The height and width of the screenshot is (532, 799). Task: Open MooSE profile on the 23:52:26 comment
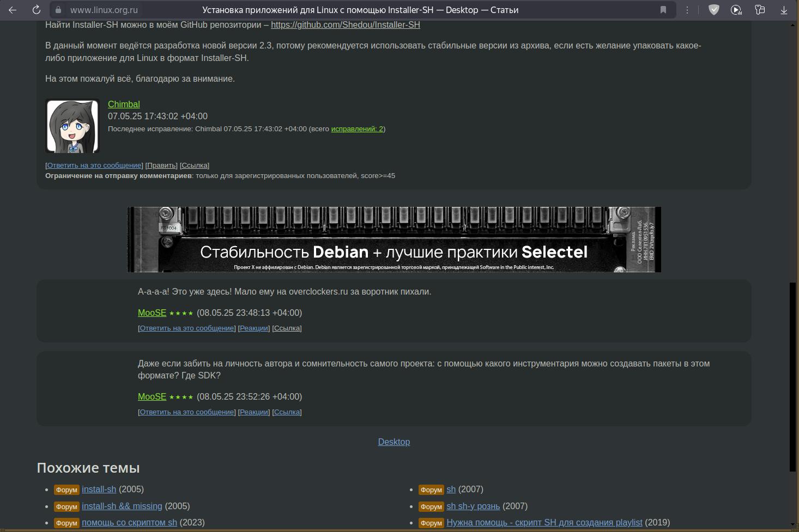152,396
